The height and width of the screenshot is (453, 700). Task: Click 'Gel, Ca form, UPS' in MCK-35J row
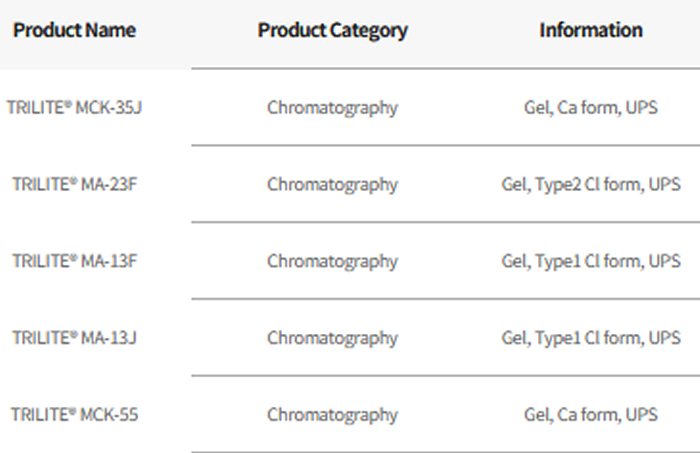pos(591,107)
